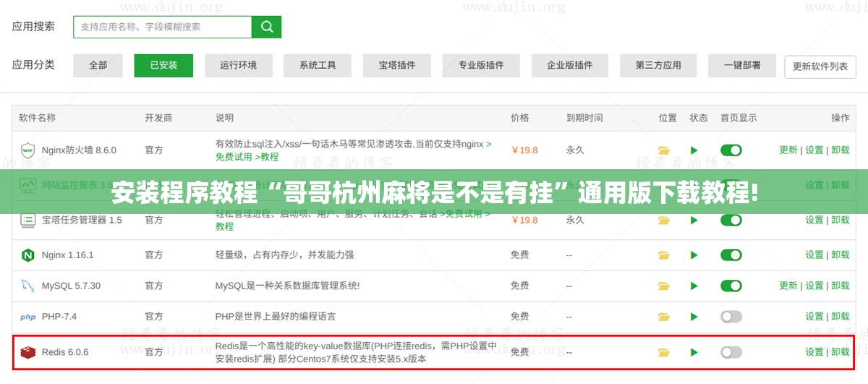Click 卸载 link for 宝塔任务管理器
The width and height of the screenshot is (868, 384).
pyautogui.click(x=841, y=220)
